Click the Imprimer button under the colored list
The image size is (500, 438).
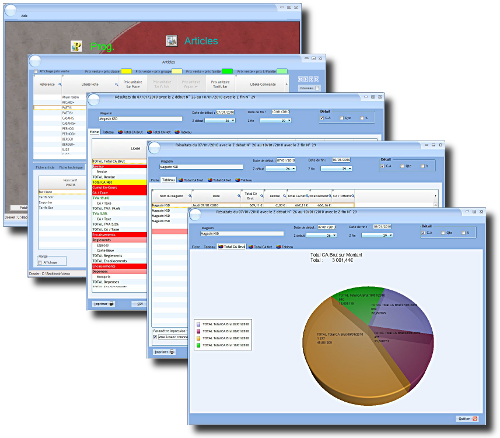[x=104, y=304]
